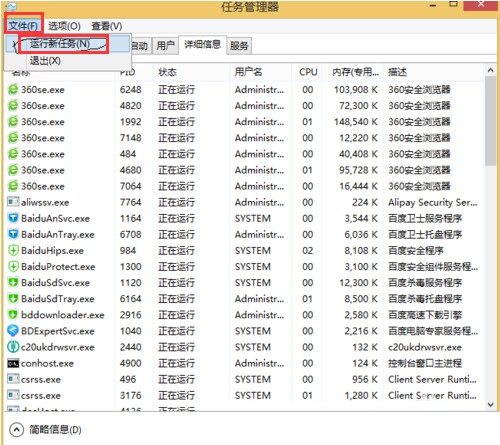Open the 查看(V) menu
This screenshot has height=445, width=500.
click(x=107, y=26)
